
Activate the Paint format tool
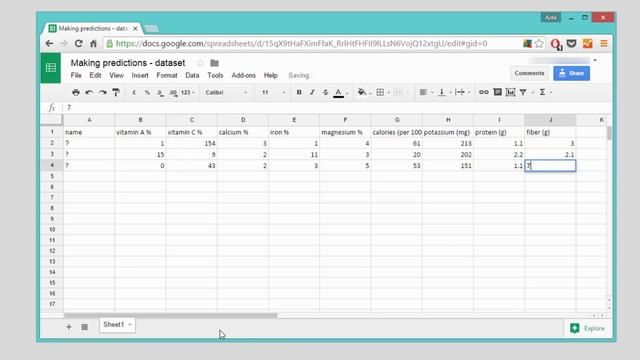pyautogui.click(x=116, y=92)
